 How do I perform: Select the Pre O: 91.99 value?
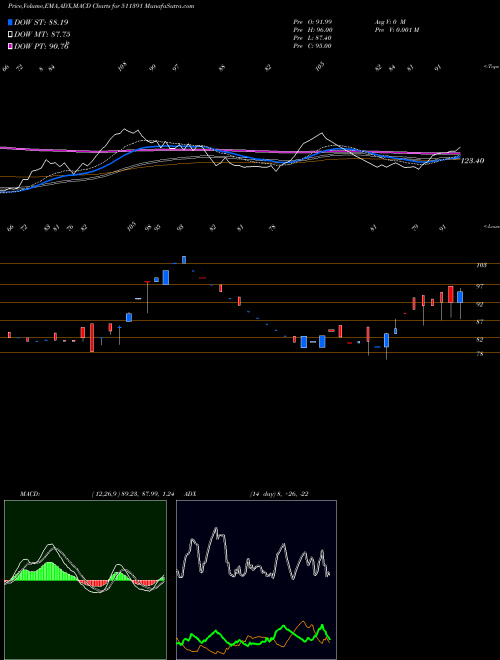pyautogui.click(x=313, y=22)
